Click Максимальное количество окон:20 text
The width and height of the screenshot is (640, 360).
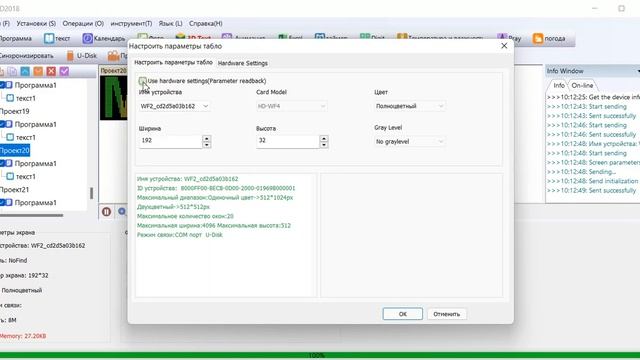coord(185,216)
